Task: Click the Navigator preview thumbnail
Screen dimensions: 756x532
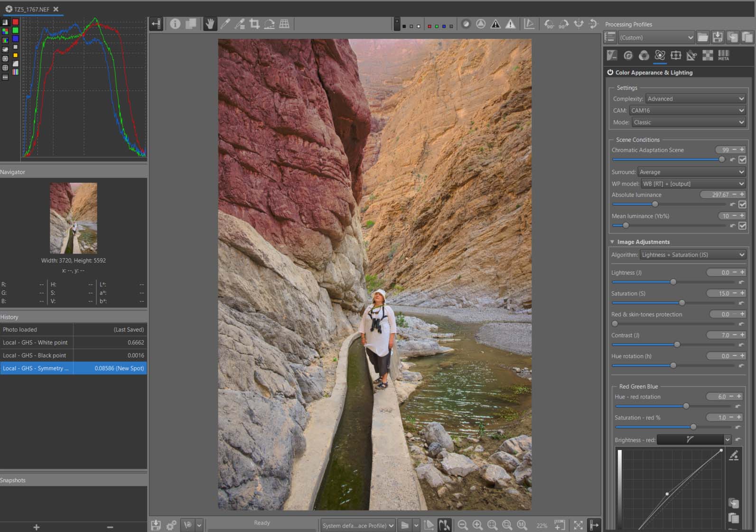Action: tap(74, 218)
